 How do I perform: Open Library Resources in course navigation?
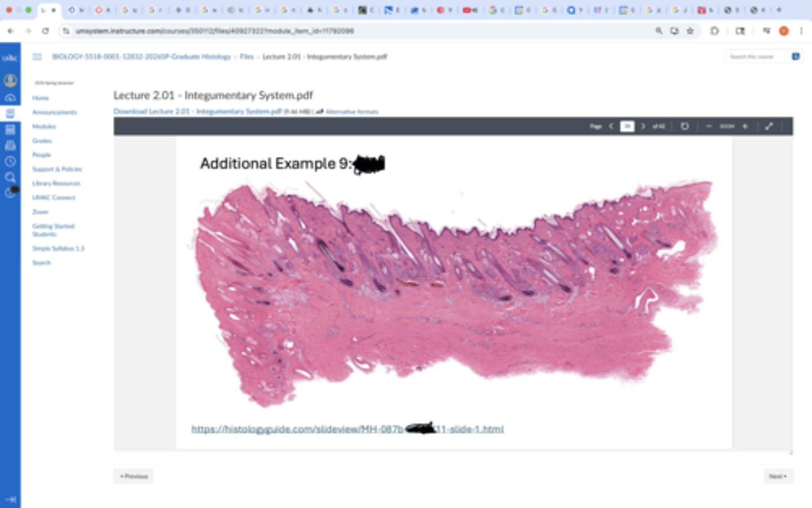56,183
